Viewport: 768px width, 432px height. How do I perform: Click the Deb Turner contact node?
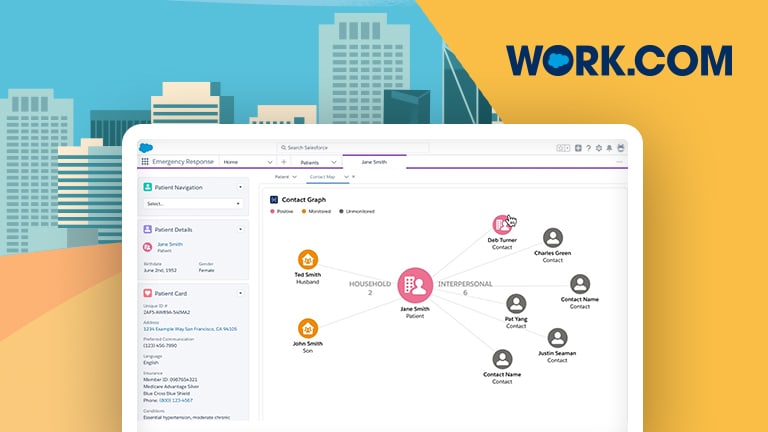[x=502, y=226]
